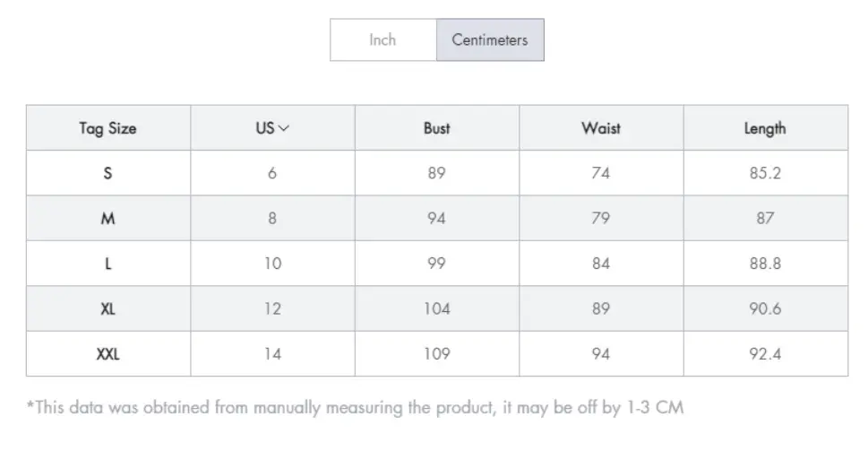This screenshot has height=451, width=868.
Task: Click the manual measurement disclaimer note
Action: click(x=355, y=407)
